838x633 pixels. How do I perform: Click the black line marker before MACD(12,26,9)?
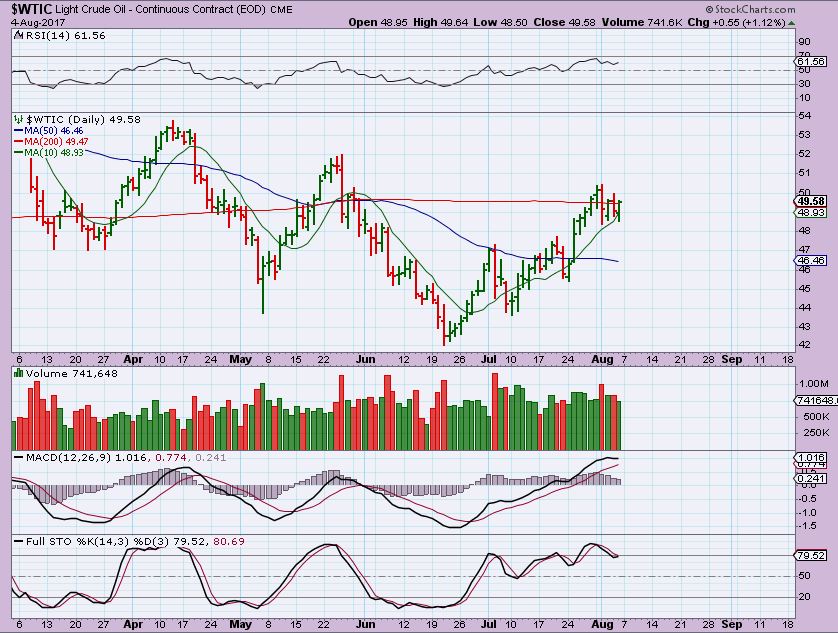click(18, 458)
